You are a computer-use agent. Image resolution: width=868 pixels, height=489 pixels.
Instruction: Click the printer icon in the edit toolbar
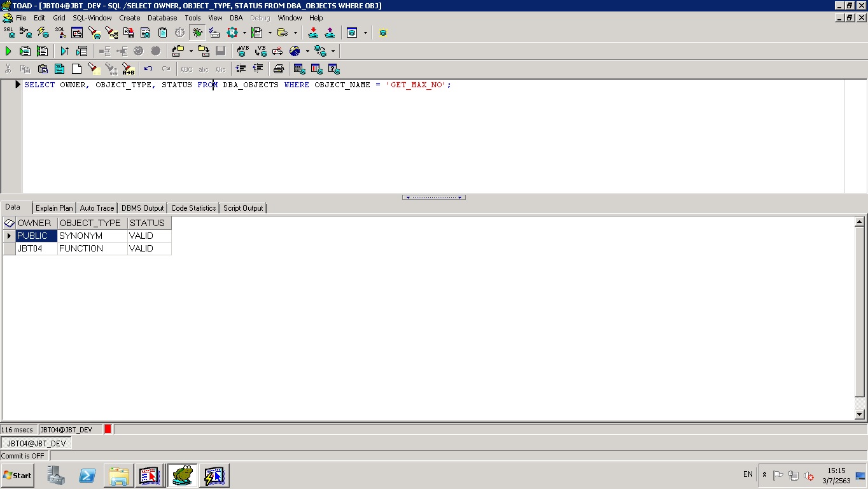pyautogui.click(x=278, y=69)
